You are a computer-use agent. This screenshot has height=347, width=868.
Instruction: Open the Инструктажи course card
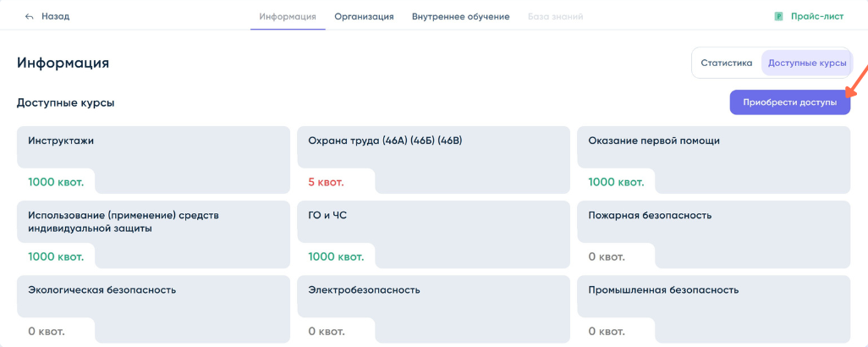[153, 148]
